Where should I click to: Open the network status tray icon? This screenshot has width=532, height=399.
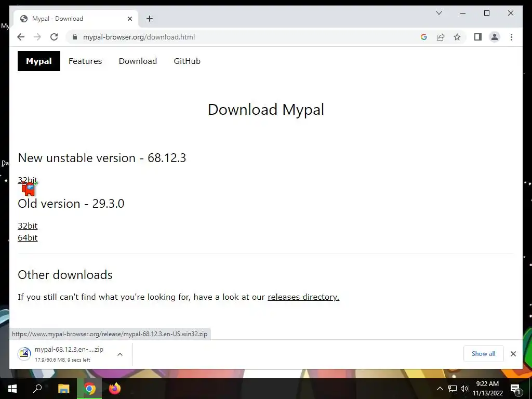pyautogui.click(x=453, y=389)
